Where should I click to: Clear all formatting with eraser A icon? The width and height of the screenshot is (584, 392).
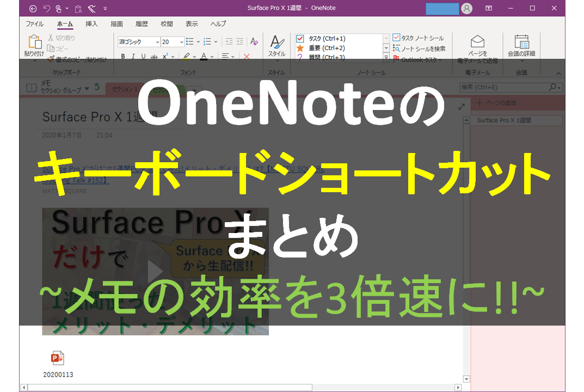254,42
